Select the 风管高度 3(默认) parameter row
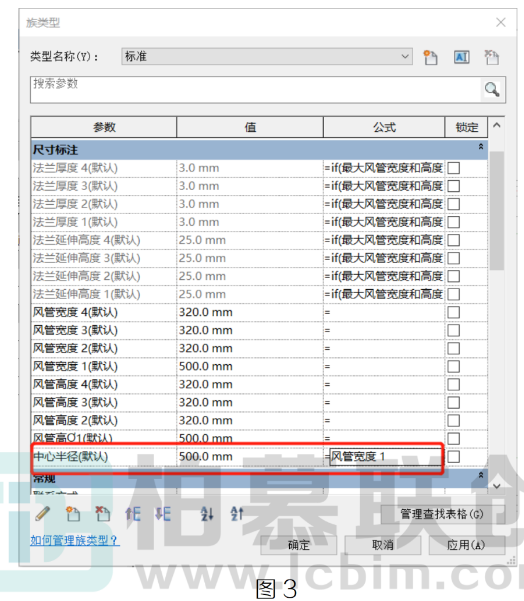524x601 pixels. [103, 402]
